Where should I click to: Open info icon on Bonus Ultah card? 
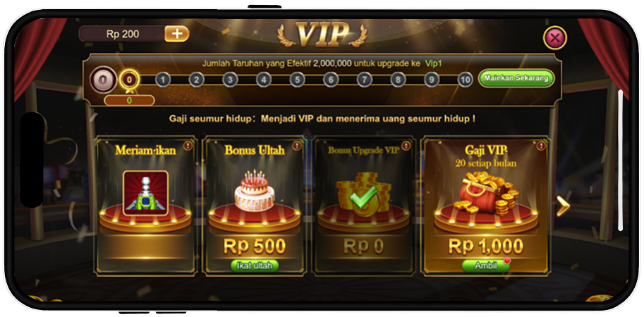click(297, 145)
